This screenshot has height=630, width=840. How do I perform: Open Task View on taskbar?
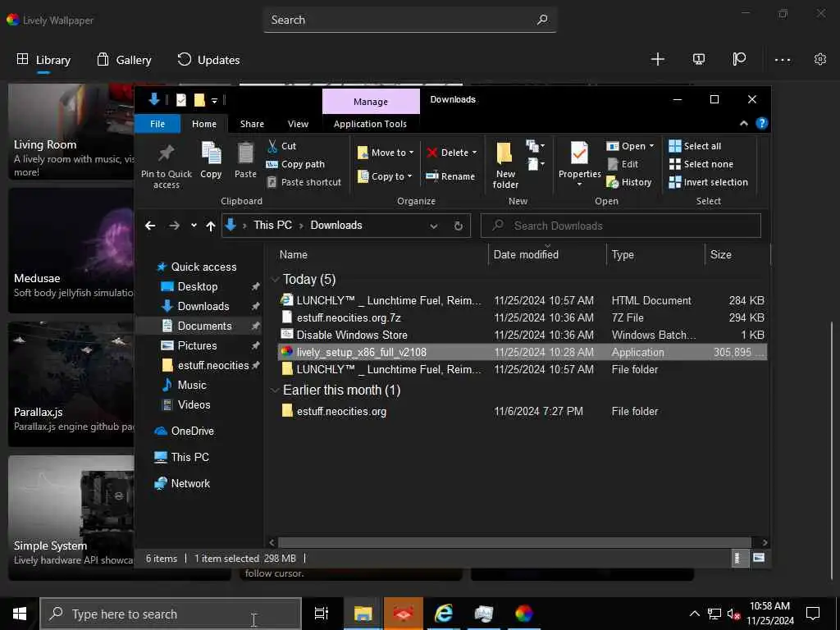click(322, 614)
